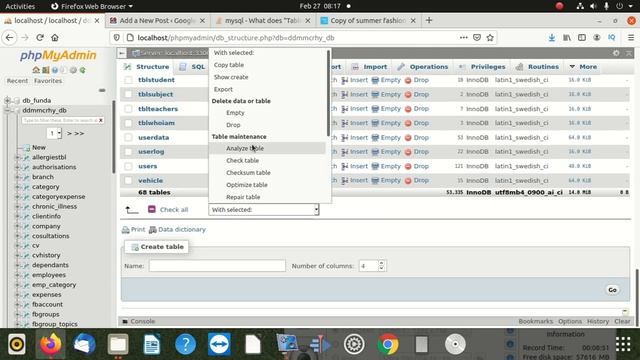
Task: Open page actions ellipsis in address bar
Action: click(x=463, y=38)
